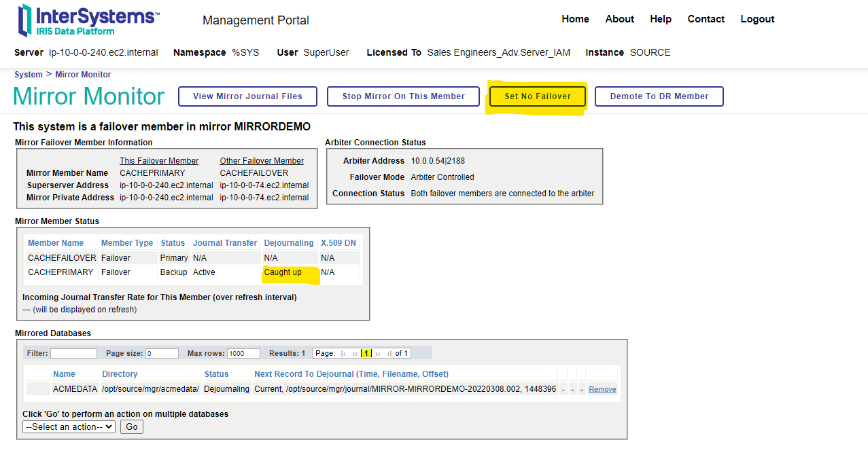Open the Help menu item
The image size is (868, 457).
pos(660,19)
